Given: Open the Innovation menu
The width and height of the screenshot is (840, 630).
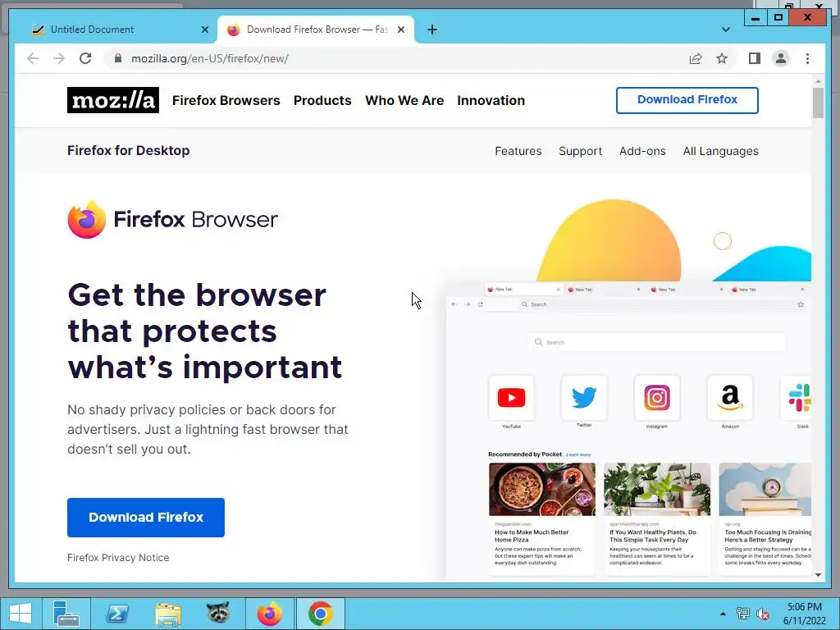Looking at the screenshot, I should click(x=491, y=100).
